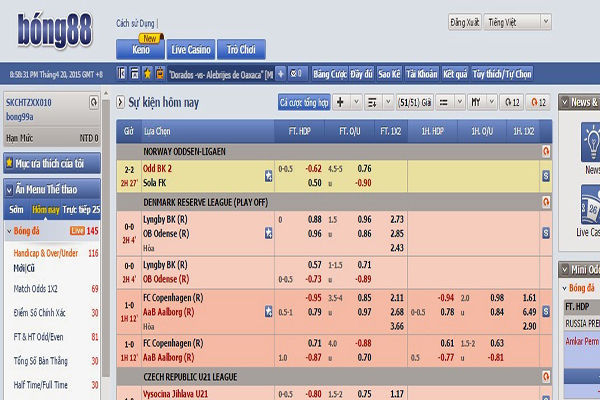600x400 pixels.
Task: Click the Cá cược tổng hợp button
Action: pos(304,102)
